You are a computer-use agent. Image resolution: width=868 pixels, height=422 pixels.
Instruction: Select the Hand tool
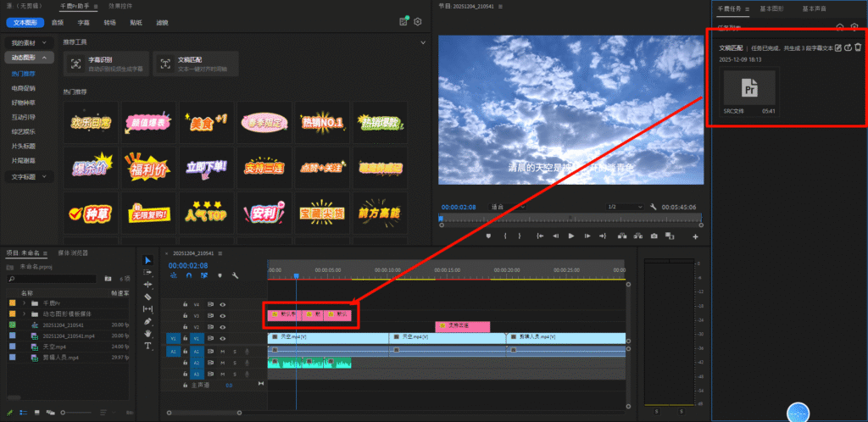148,334
